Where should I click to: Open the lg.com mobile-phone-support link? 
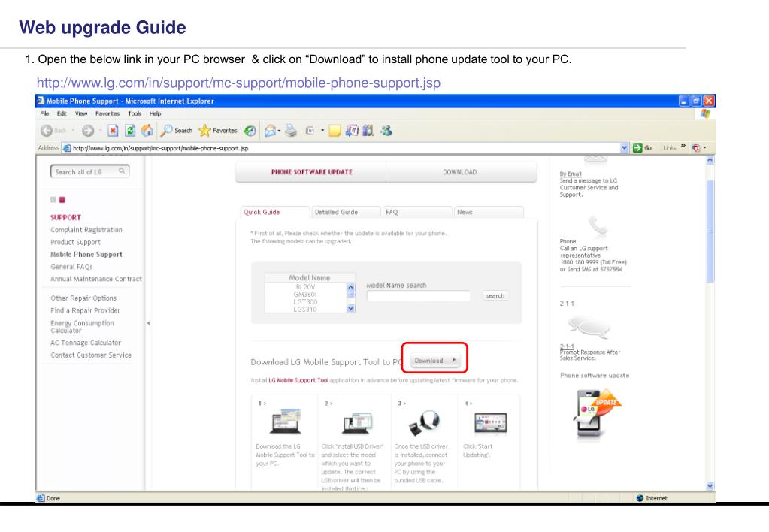point(238,83)
